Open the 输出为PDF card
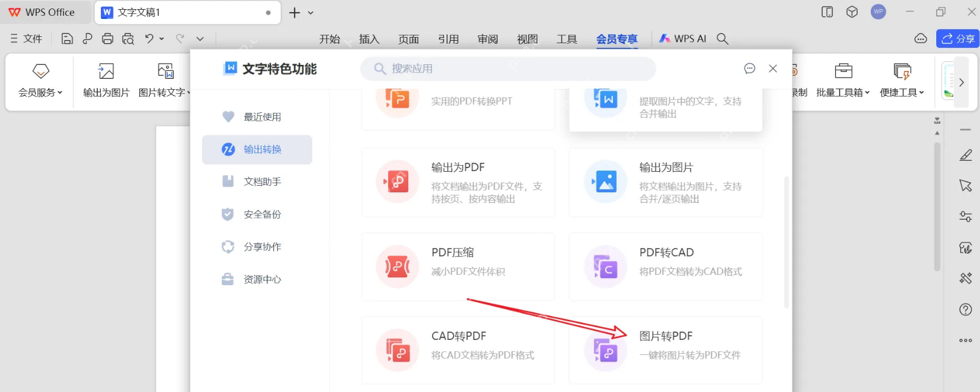980x392 pixels. pos(458,182)
